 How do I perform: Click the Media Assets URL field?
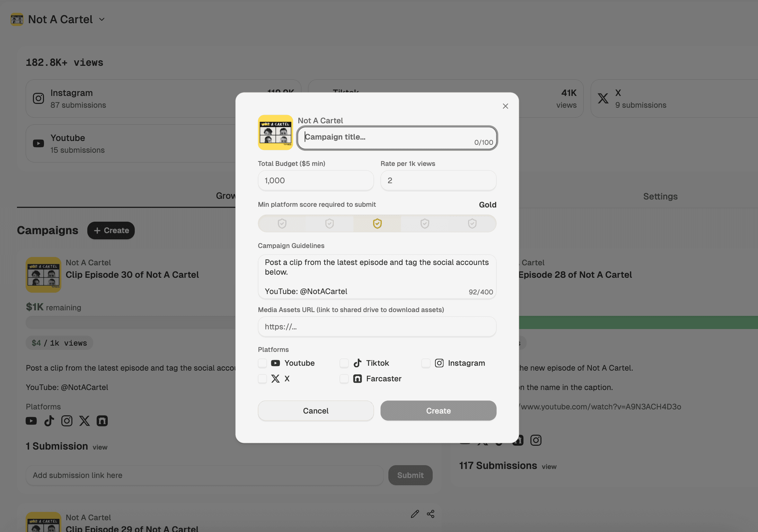(x=377, y=327)
